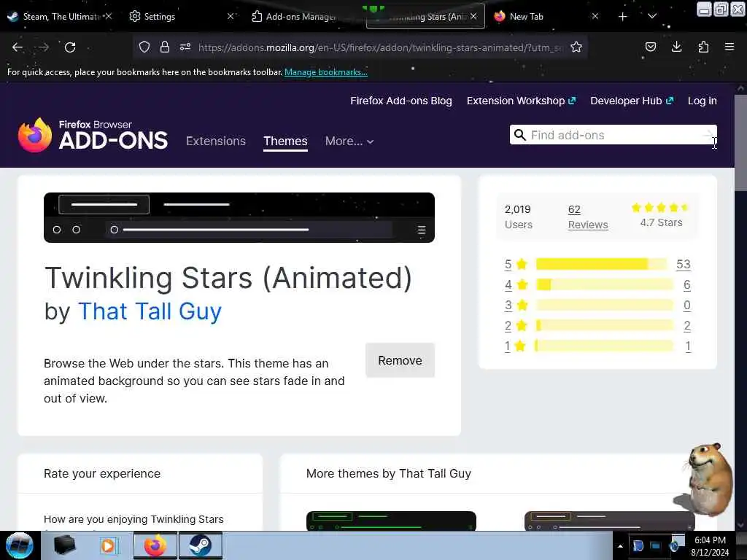Click the Twinkling Stars theme preview image

(239, 217)
